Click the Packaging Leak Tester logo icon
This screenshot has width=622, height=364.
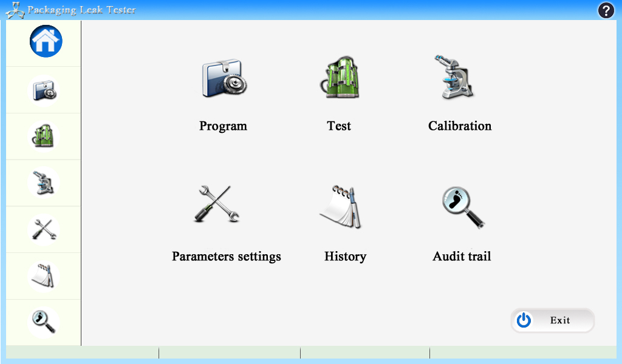point(14,10)
